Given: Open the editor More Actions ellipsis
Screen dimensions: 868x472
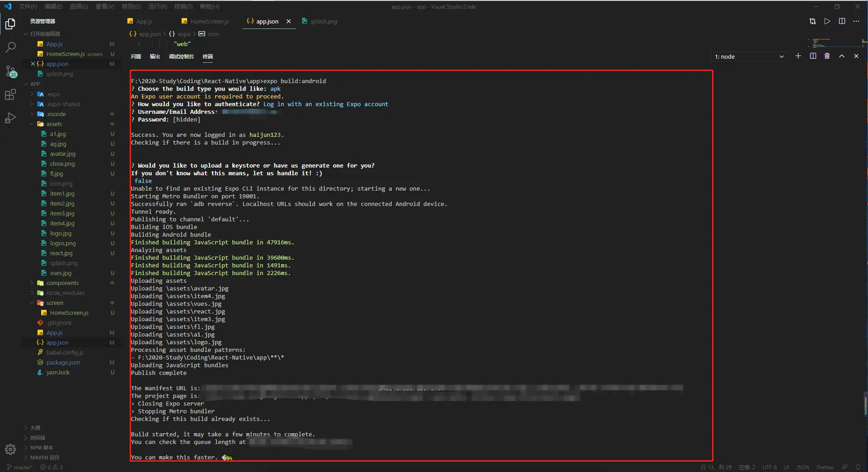Looking at the screenshot, I should pos(856,21).
